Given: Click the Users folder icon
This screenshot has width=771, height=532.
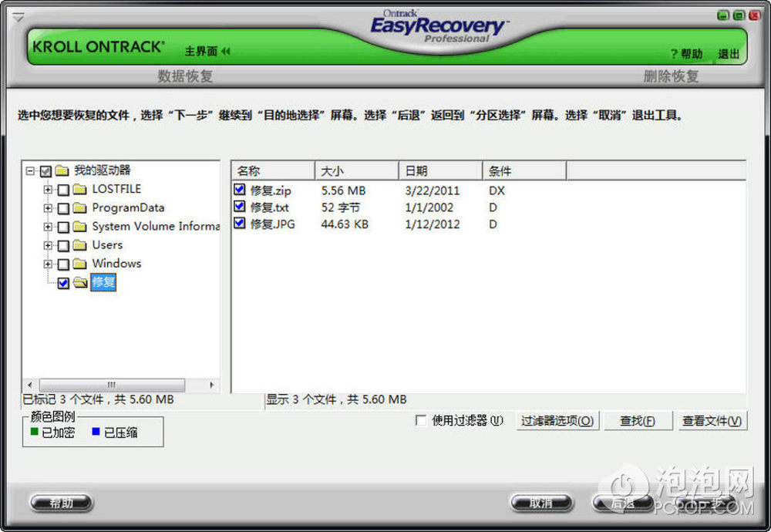Looking at the screenshot, I should click(x=80, y=245).
